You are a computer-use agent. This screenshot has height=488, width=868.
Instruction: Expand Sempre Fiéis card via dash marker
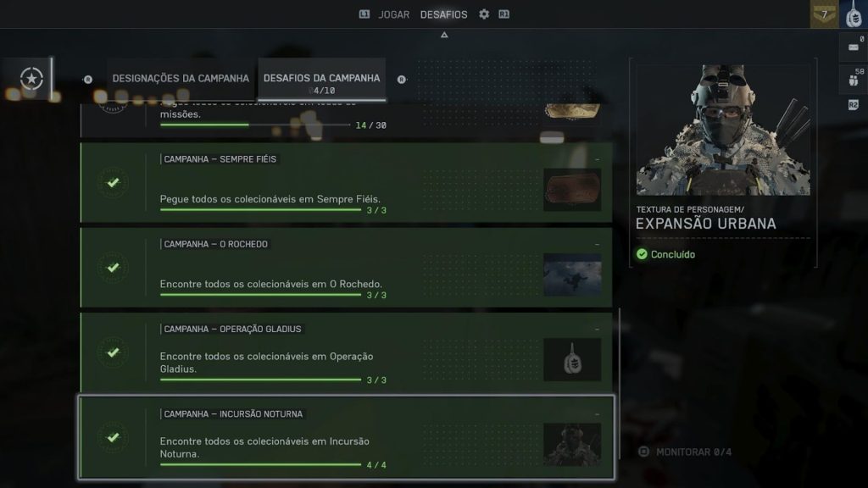597,159
